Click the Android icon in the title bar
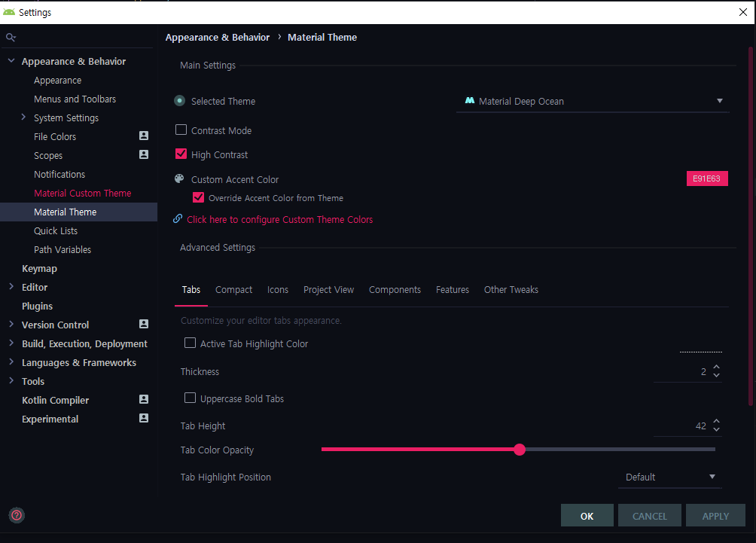 click(x=9, y=12)
